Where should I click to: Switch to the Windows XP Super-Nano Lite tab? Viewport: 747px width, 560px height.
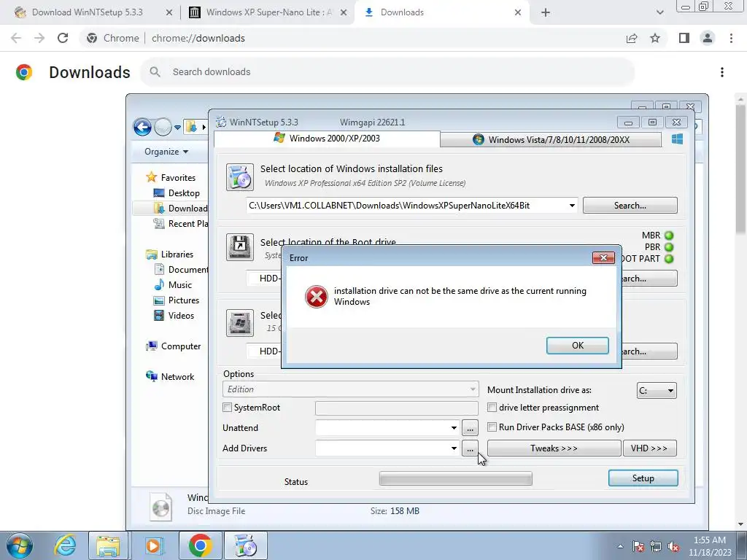268,12
